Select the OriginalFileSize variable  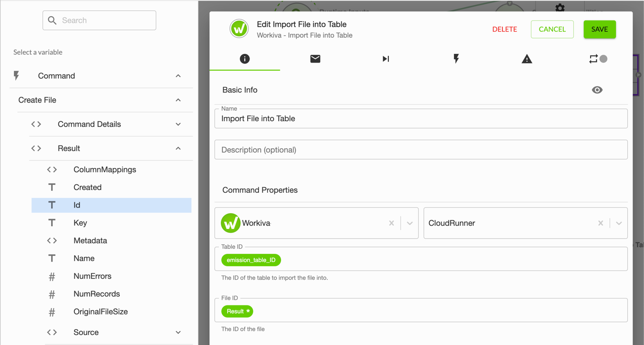(101, 312)
